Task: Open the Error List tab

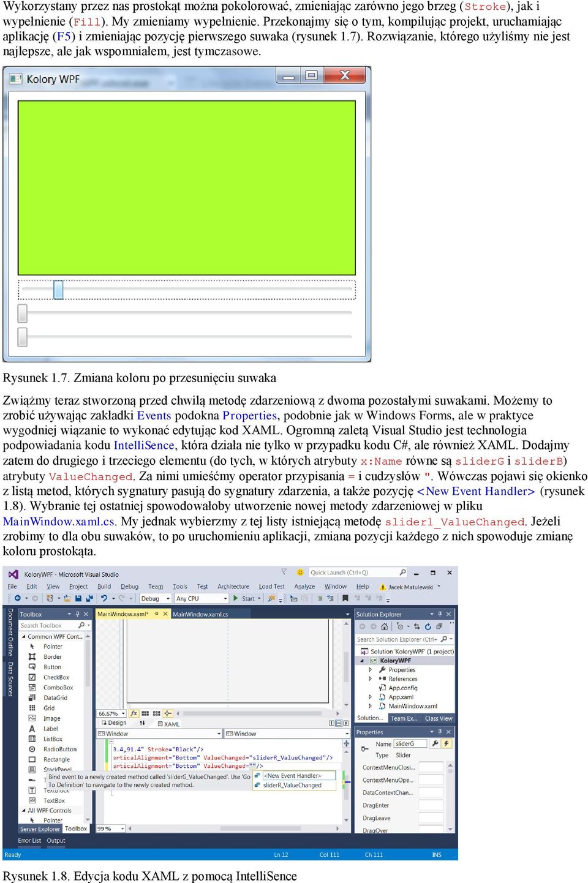Action: (x=29, y=841)
